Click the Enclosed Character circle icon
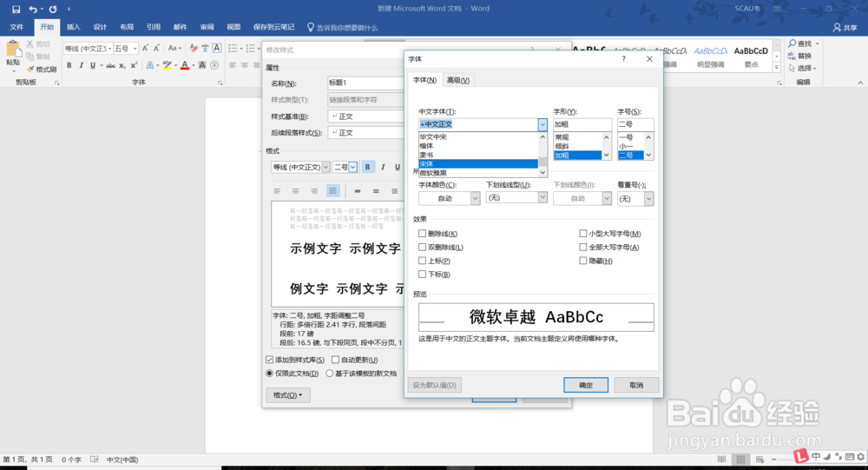The height and width of the screenshot is (470, 868). click(x=214, y=65)
